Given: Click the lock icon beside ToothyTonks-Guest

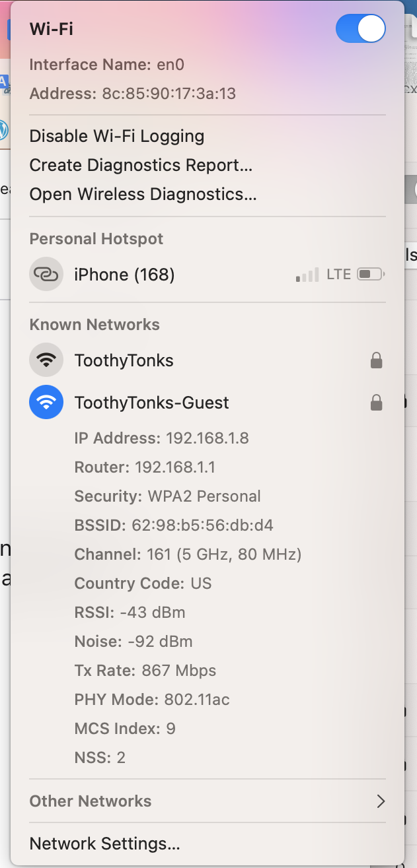Looking at the screenshot, I should tap(376, 403).
